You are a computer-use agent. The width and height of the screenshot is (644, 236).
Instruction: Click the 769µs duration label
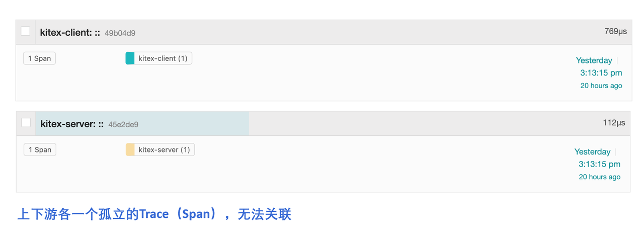[615, 31]
